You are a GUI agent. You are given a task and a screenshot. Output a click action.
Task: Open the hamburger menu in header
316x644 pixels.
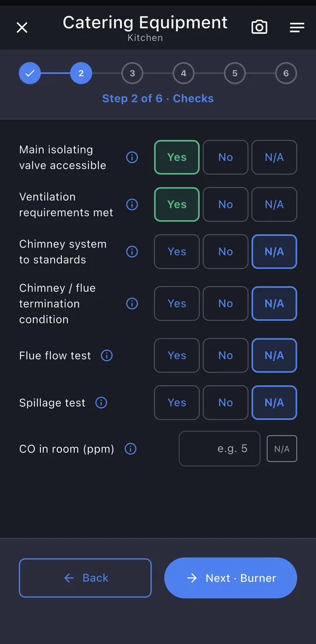(297, 28)
